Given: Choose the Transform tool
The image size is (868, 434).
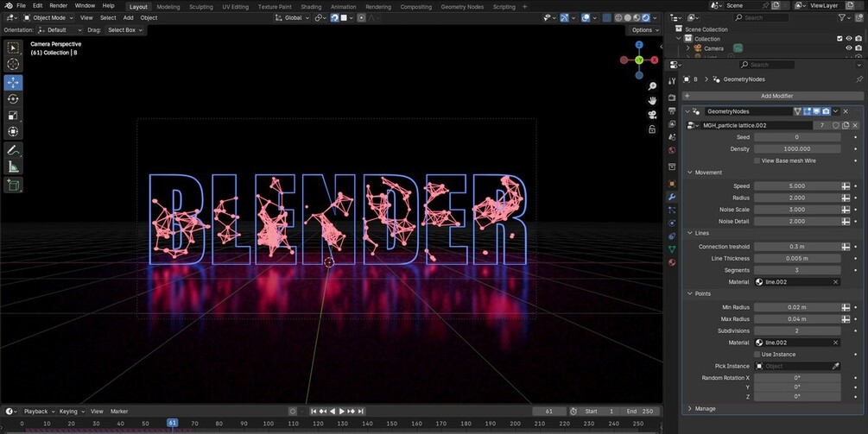Looking at the screenshot, I should point(13,132).
